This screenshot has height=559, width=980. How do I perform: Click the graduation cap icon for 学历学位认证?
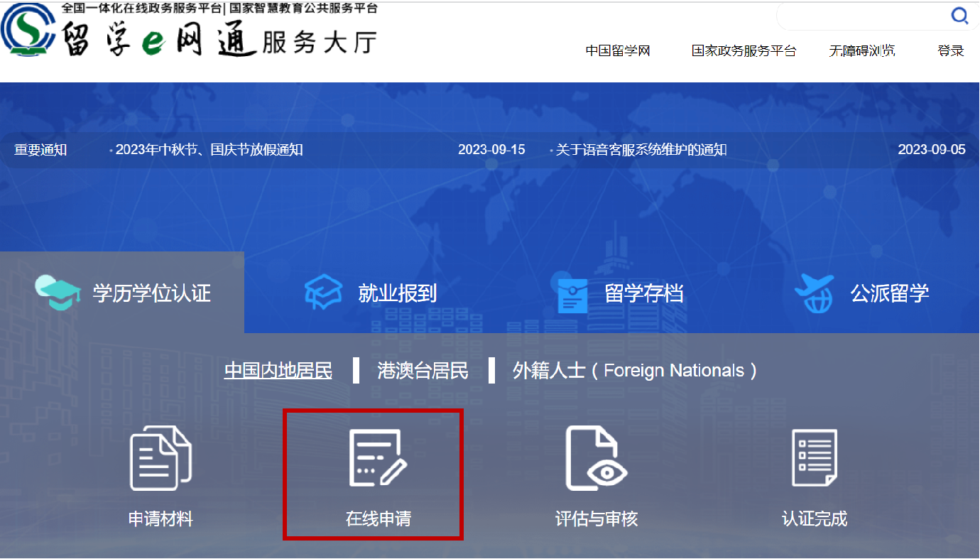click(58, 293)
